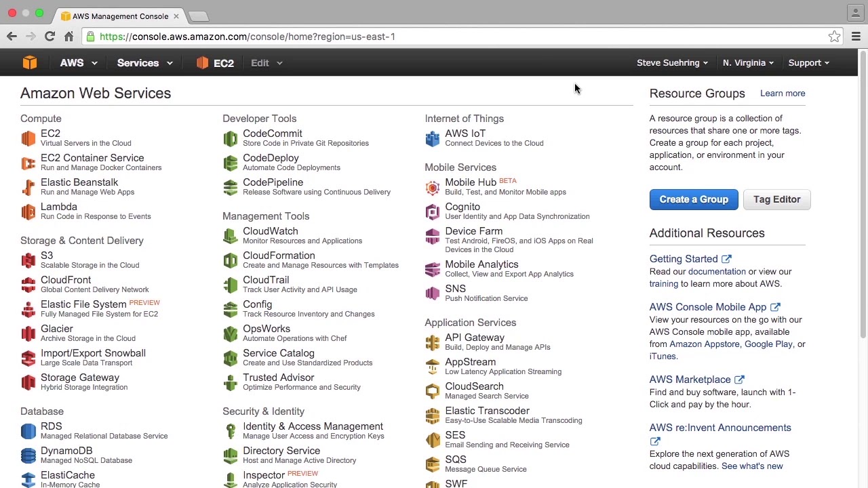Open the Service Catalog link

coord(278,353)
